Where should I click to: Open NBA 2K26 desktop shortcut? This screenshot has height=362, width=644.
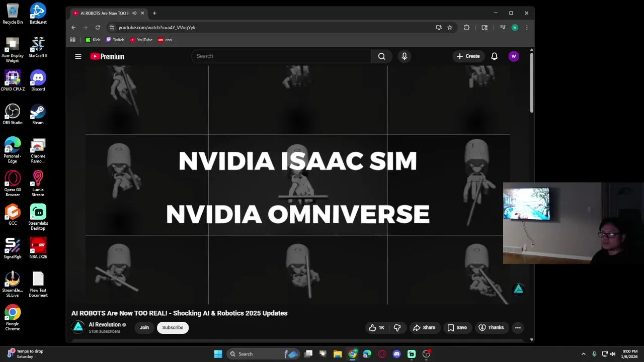(x=38, y=248)
